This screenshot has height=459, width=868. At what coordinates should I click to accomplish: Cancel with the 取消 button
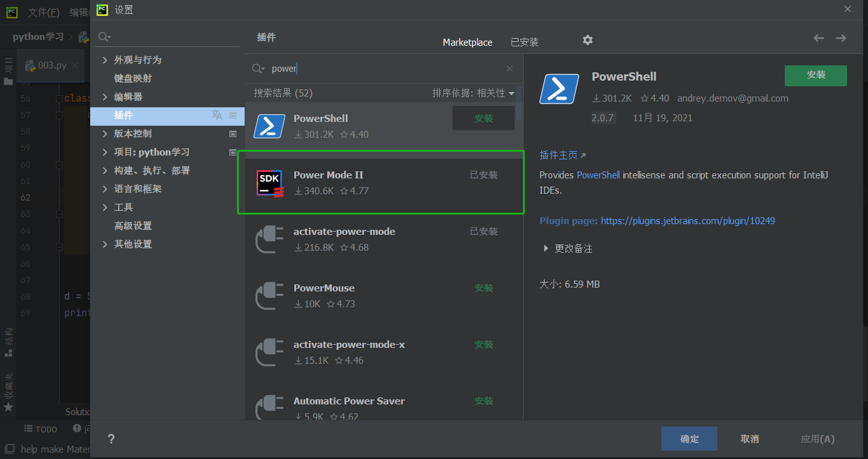750,439
